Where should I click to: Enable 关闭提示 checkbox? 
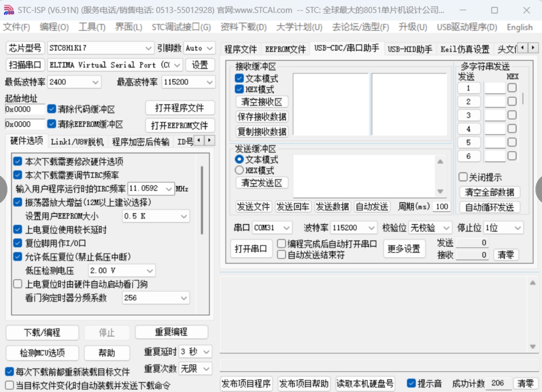[x=463, y=177]
